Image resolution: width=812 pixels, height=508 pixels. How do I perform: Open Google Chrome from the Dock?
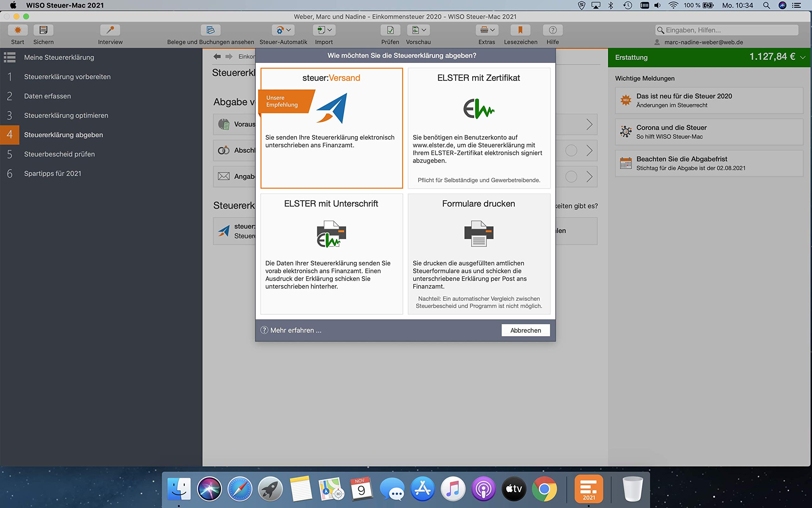pos(544,489)
